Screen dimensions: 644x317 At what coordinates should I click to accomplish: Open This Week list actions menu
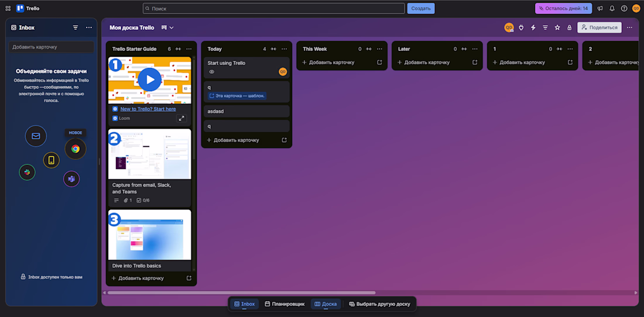[379, 49]
